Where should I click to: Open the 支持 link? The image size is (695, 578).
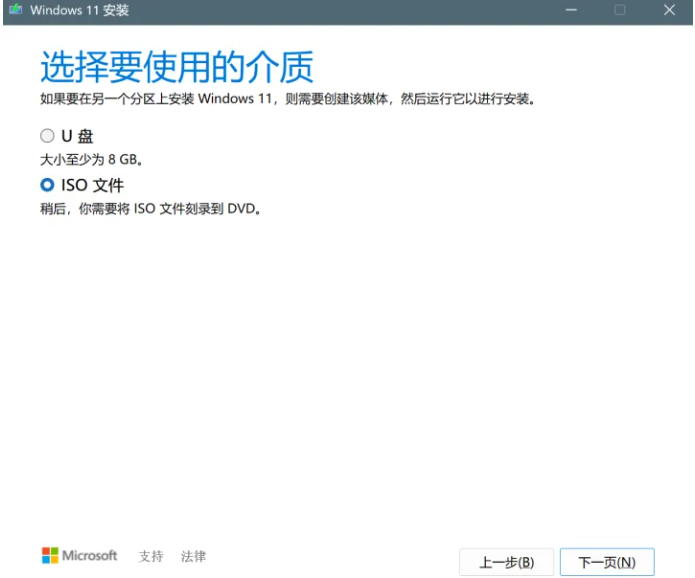coord(151,556)
